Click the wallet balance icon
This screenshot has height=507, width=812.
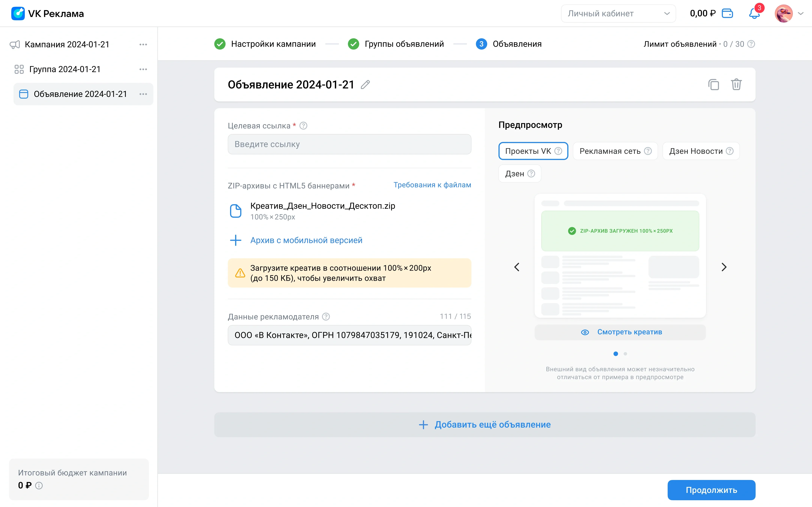[727, 14]
